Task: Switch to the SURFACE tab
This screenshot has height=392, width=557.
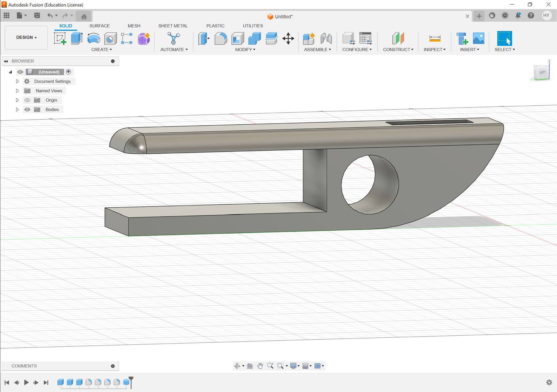Action: (x=99, y=26)
